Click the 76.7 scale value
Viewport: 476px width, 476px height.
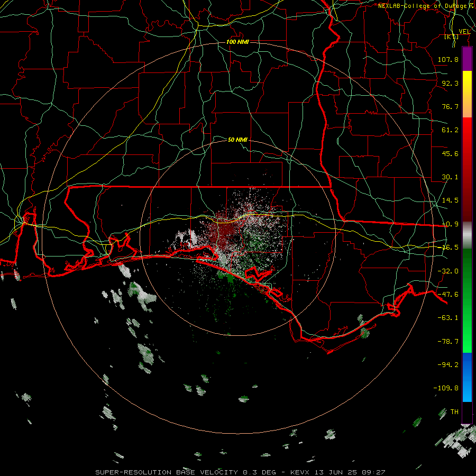(450, 106)
